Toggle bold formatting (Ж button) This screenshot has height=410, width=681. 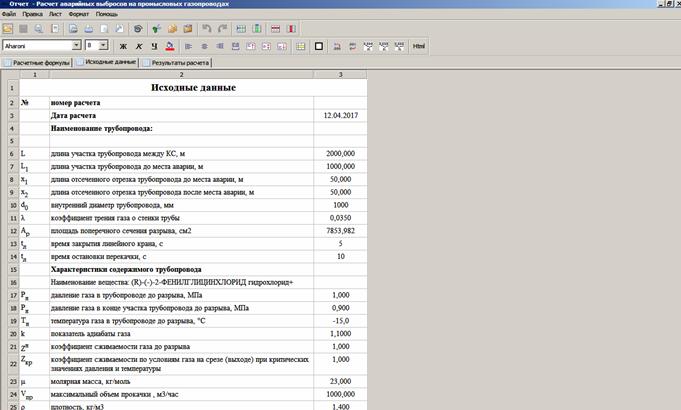click(x=124, y=46)
